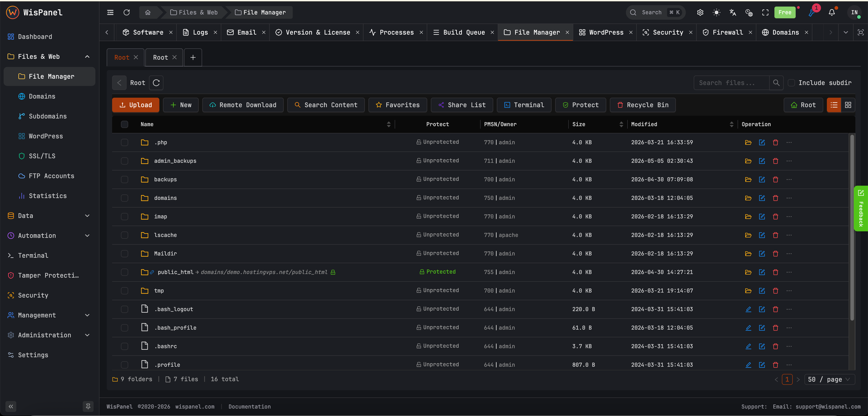This screenshot has width=868, height=416.
Task: Open more options for tmp row
Action: click(789, 291)
